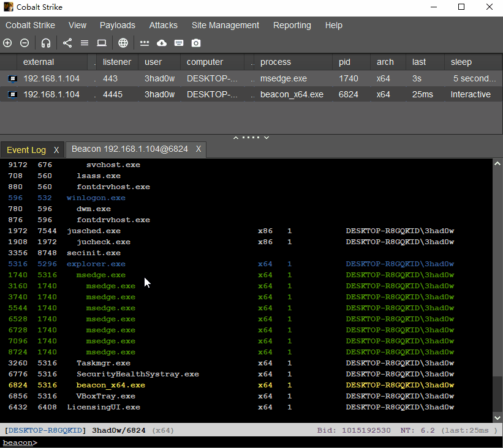Click the '5 second...' sleep cell

(x=474, y=78)
